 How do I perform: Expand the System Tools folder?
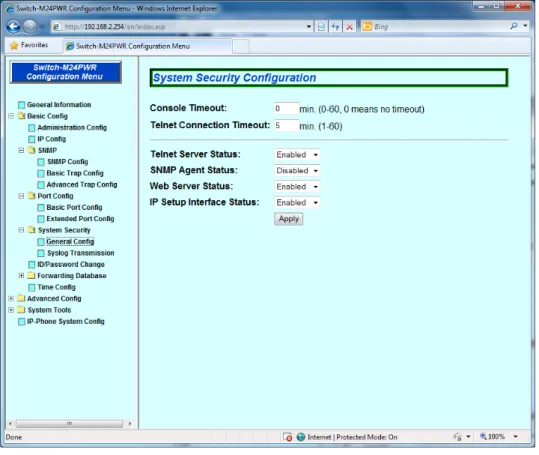click(11, 310)
